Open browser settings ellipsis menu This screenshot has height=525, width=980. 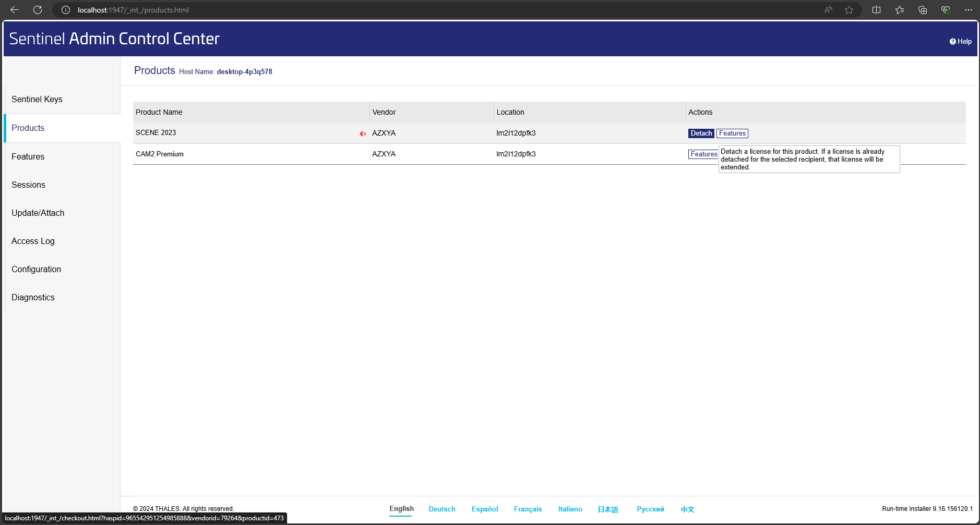pyautogui.click(x=968, y=10)
